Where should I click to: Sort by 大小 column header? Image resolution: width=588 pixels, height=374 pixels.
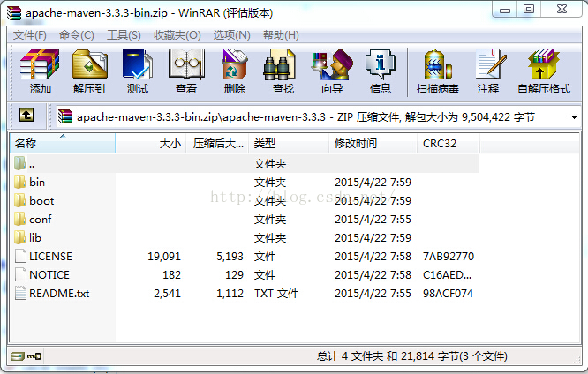[151, 143]
